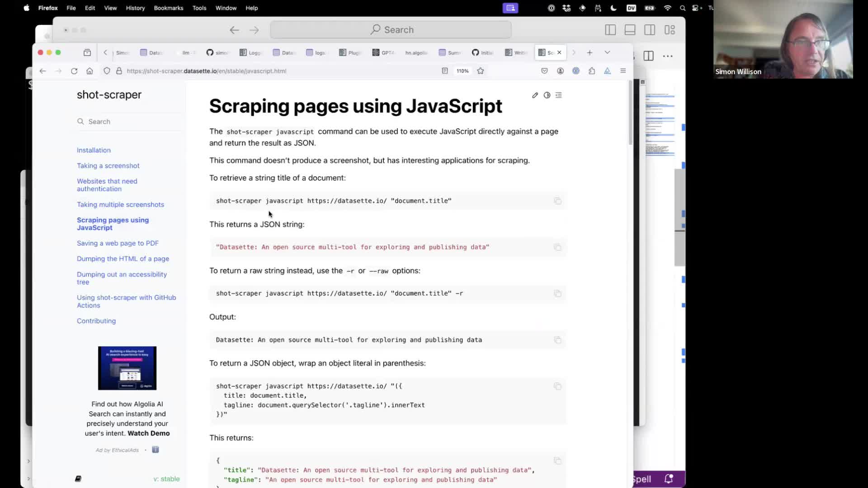Click the edit page pencil icon
This screenshot has width=868, height=488.
click(535, 95)
